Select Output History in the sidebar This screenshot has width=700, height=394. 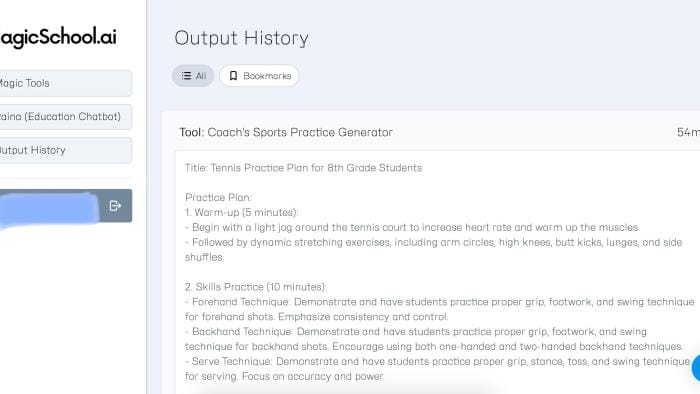tap(66, 150)
